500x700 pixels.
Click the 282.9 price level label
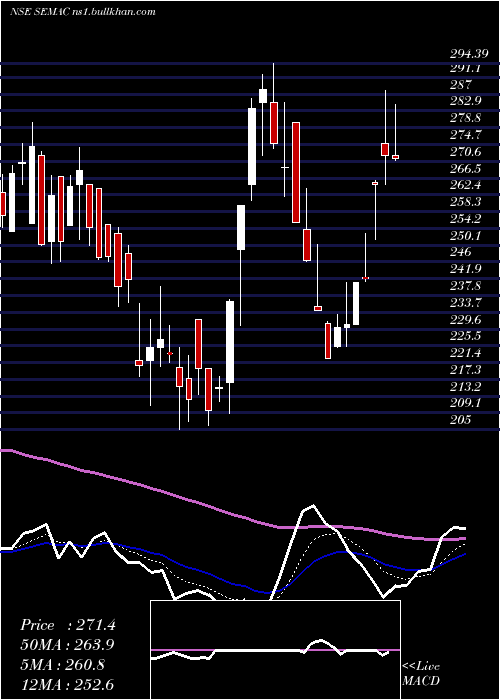[465, 101]
